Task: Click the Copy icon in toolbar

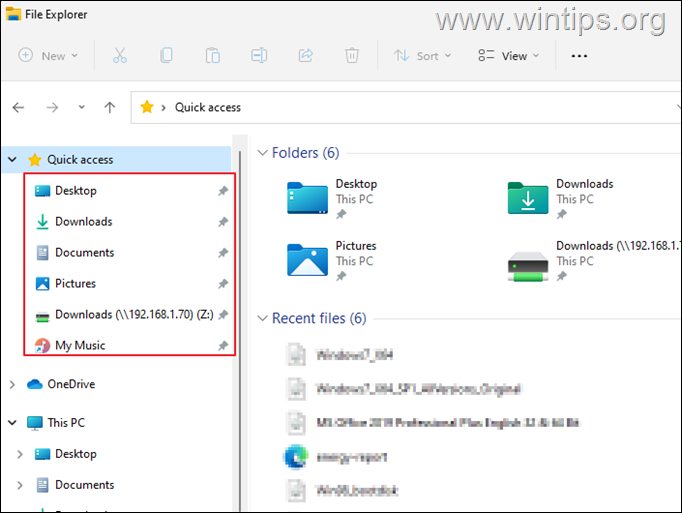Action: [166, 56]
